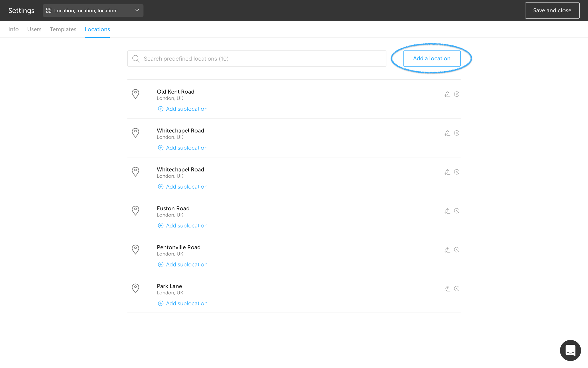This screenshot has height=368, width=588.
Task: Switch to the Info tab
Action: pyautogui.click(x=14, y=29)
